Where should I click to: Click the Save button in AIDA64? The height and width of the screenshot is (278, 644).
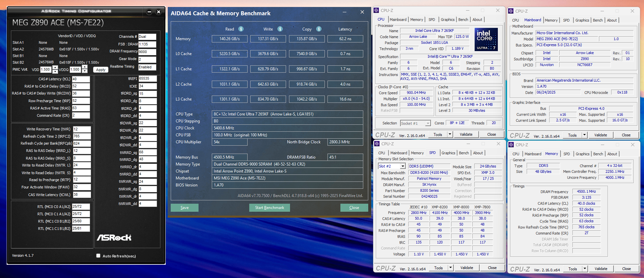(x=185, y=208)
